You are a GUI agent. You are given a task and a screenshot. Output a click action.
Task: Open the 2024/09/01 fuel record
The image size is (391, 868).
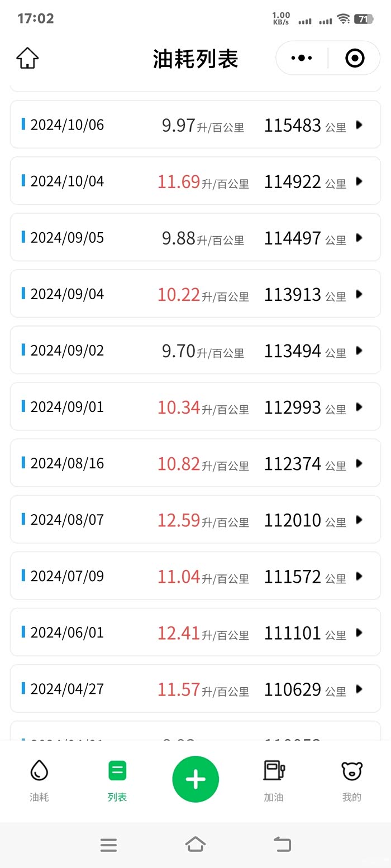(x=67, y=407)
